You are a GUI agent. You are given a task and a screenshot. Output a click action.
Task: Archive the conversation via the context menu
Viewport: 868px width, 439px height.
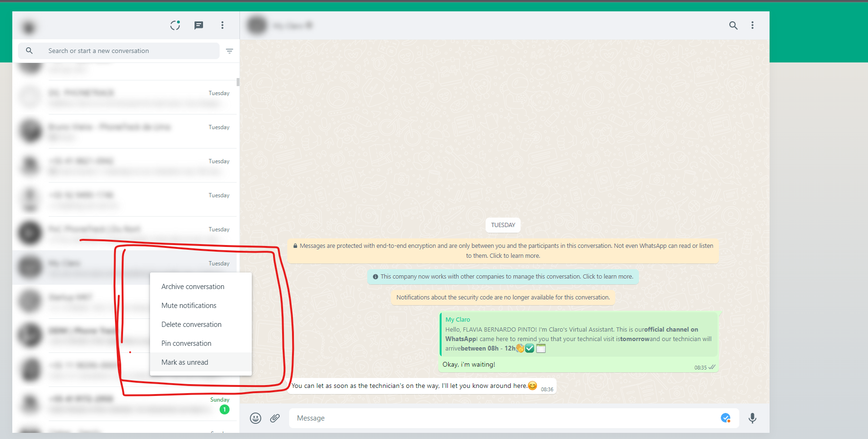click(x=193, y=286)
